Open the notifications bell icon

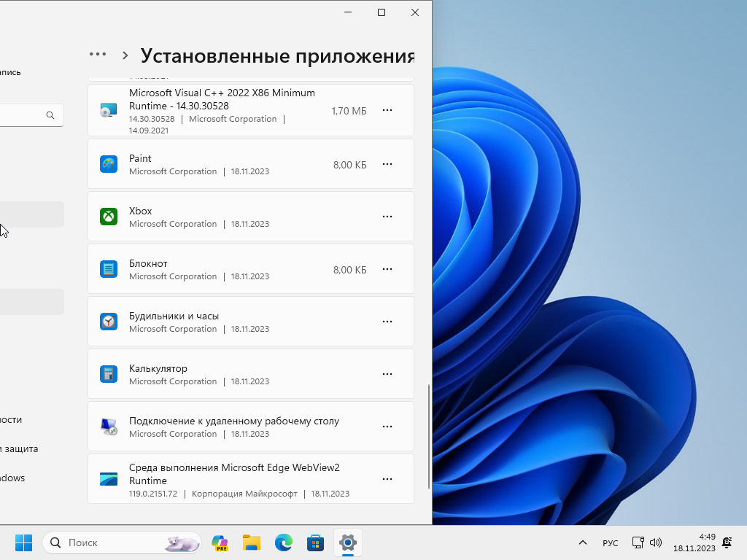click(x=727, y=542)
